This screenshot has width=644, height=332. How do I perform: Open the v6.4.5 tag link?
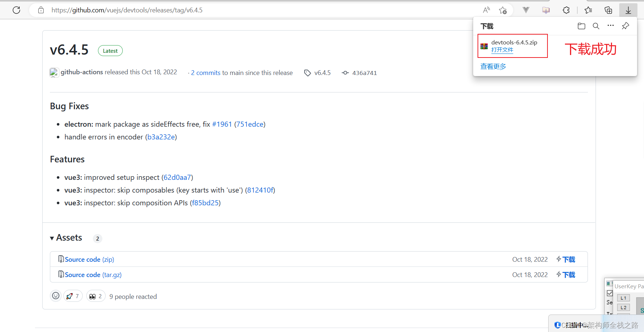click(322, 73)
